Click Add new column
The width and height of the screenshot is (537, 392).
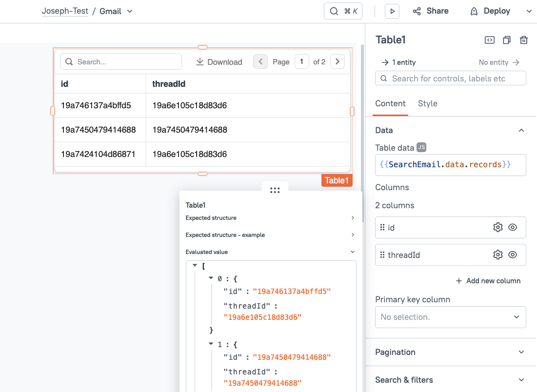(488, 281)
